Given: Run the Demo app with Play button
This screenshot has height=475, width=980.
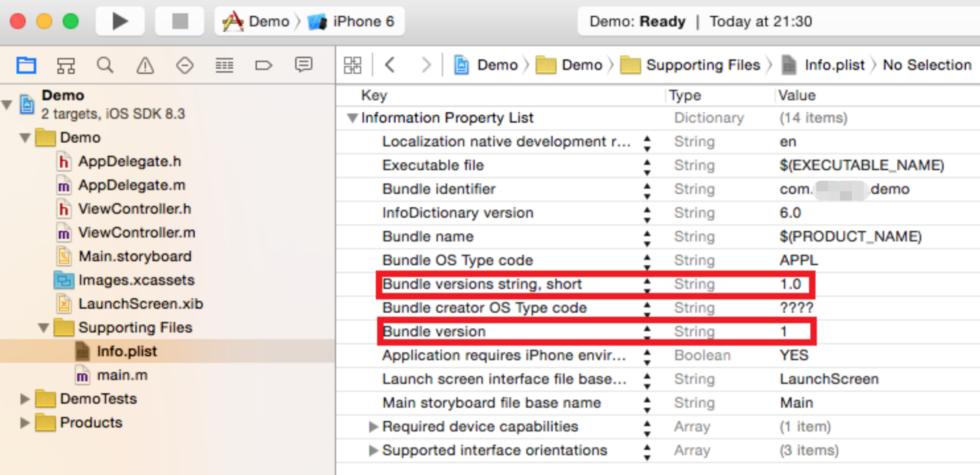Looking at the screenshot, I should point(120,22).
